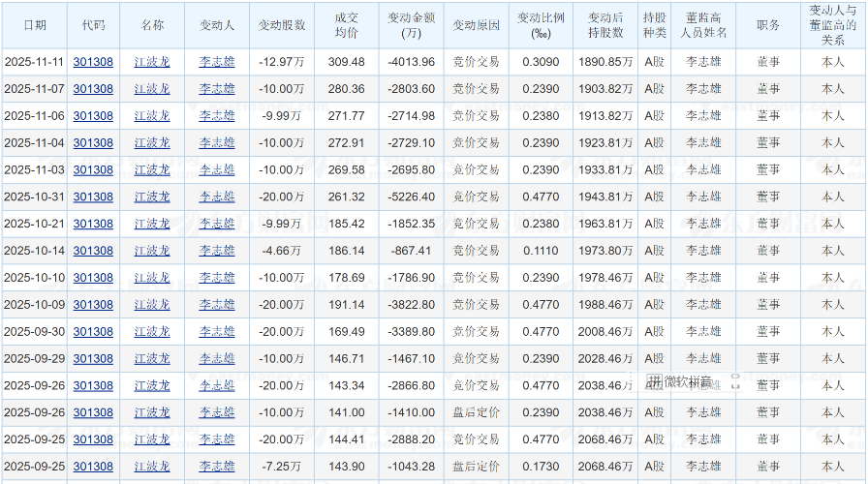Click the 名称 column header

tap(152, 25)
